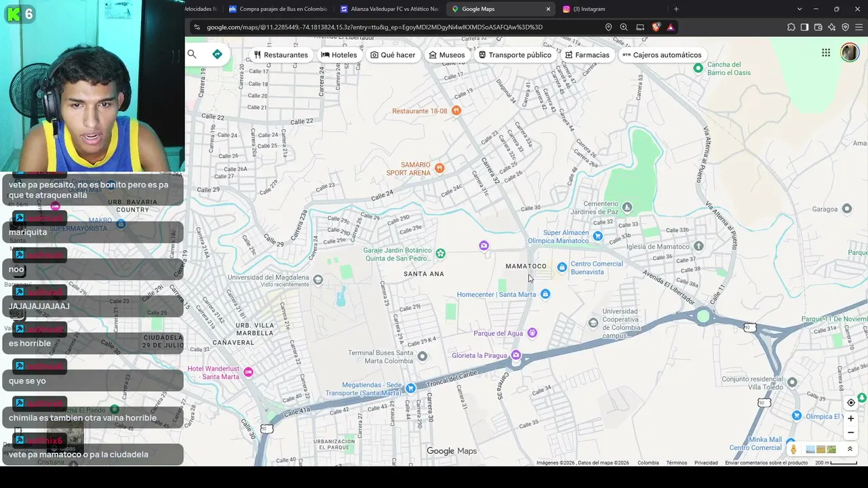Select Cementerio Jardines de Paz pin

627,207
